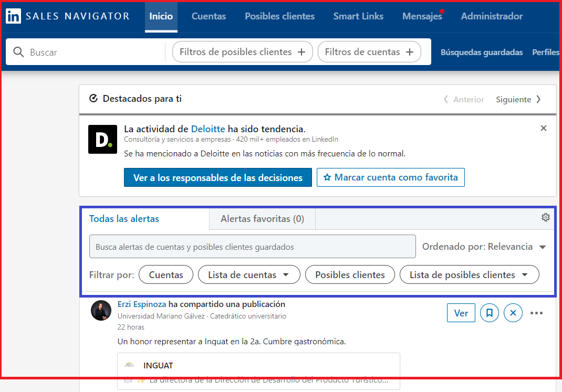Click Marcar cuenta como favorita
Viewport: 562px width, 392px height.
pyautogui.click(x=391, y=177)
